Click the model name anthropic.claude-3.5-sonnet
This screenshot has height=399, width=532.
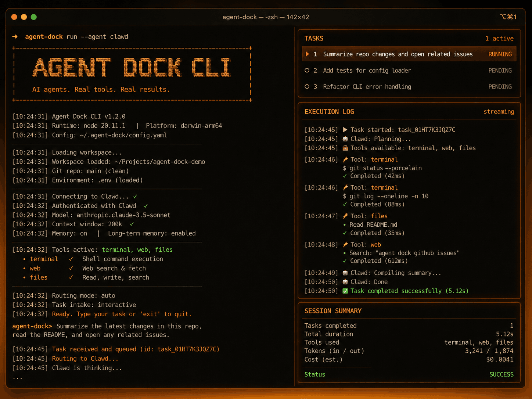pyautogui.click(x=123, y=215)
